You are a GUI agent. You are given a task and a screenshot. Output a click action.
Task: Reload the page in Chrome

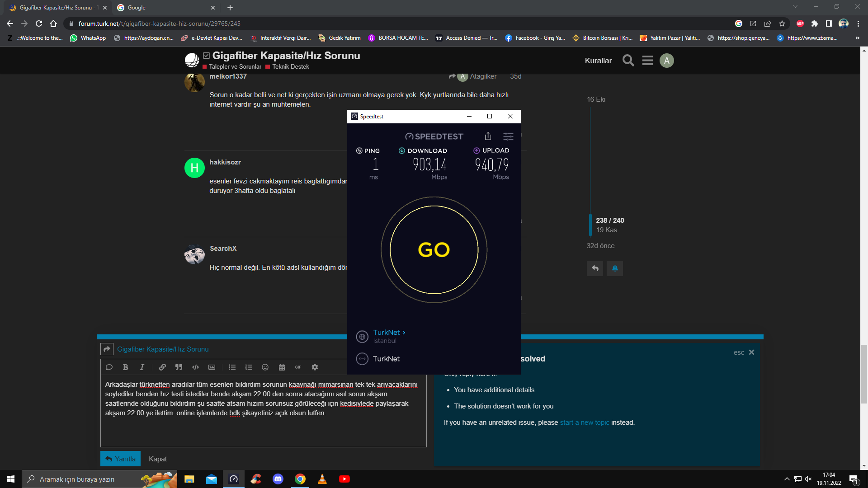(39, 23)
